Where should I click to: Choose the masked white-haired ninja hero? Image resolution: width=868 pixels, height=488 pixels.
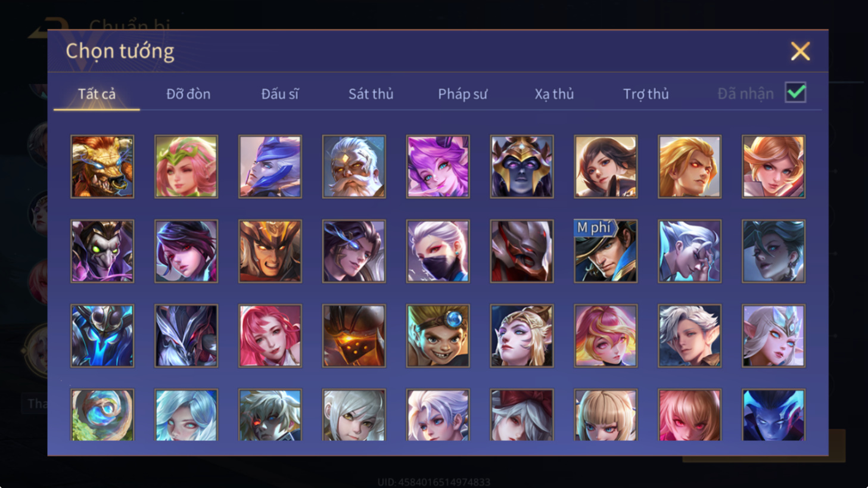click(x=438, y=251)
